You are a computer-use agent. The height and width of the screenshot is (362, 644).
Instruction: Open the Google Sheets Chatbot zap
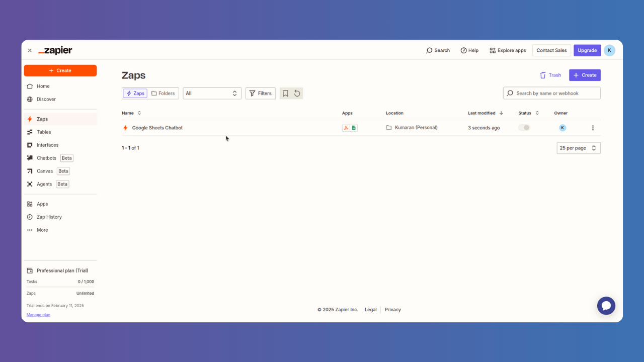coord(157,128)
